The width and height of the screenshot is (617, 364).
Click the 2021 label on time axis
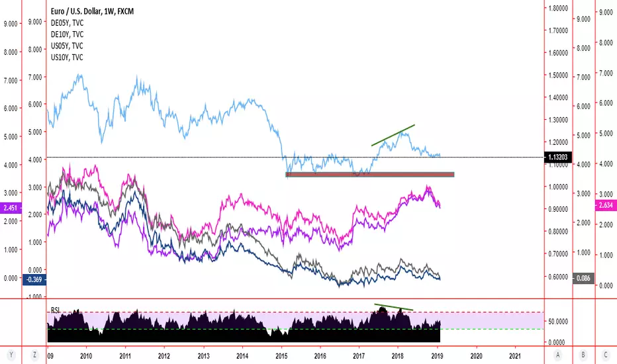tap(514, 356)
